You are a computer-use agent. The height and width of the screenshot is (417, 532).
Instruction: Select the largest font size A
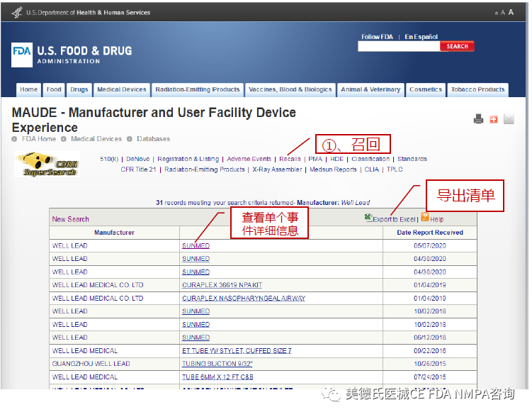coord(511,12)
